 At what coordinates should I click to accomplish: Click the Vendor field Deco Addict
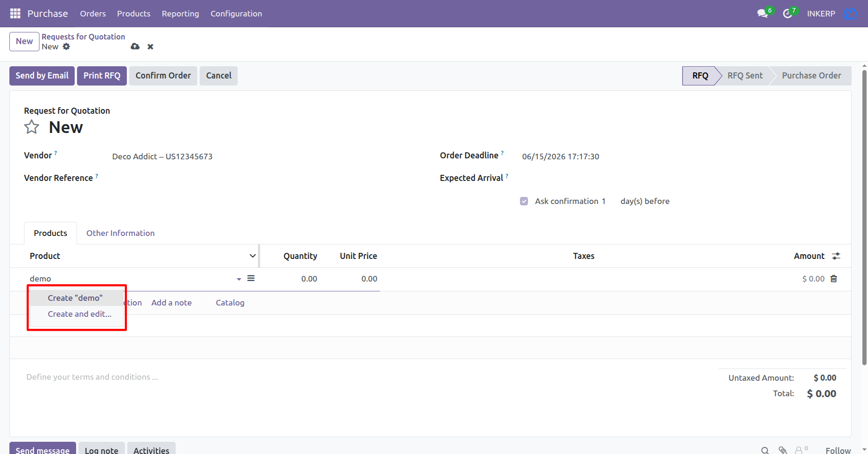click(162, 157)
